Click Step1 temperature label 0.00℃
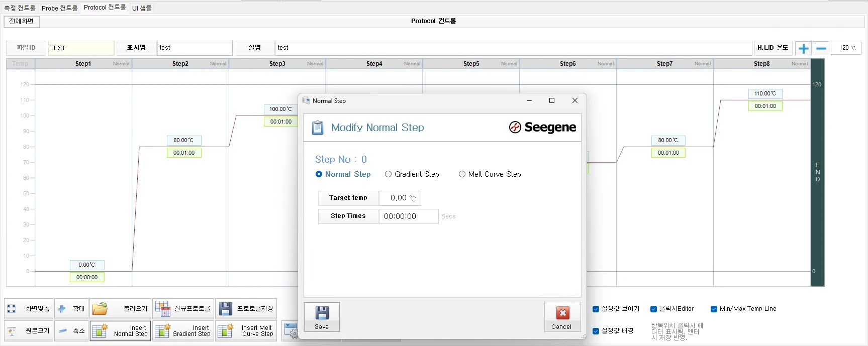 (87, 265)
